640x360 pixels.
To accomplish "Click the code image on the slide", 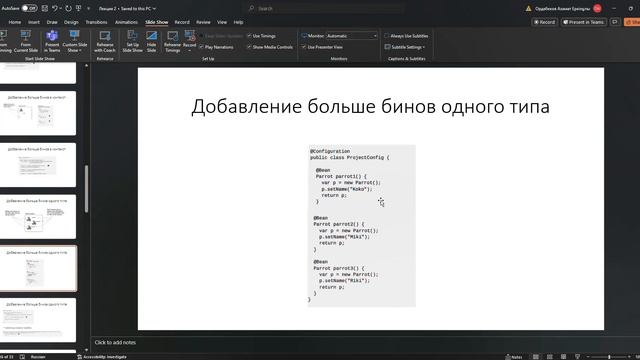I will (362, 225).
